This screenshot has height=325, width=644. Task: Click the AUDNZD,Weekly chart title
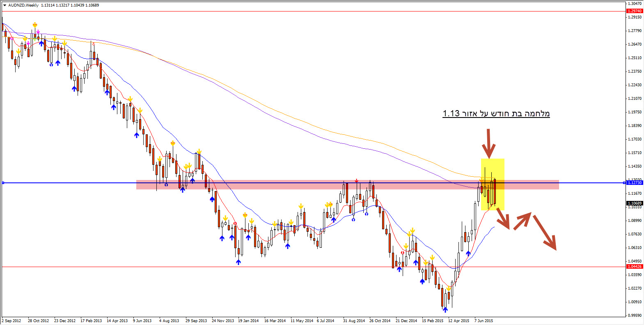coord(23,5)
